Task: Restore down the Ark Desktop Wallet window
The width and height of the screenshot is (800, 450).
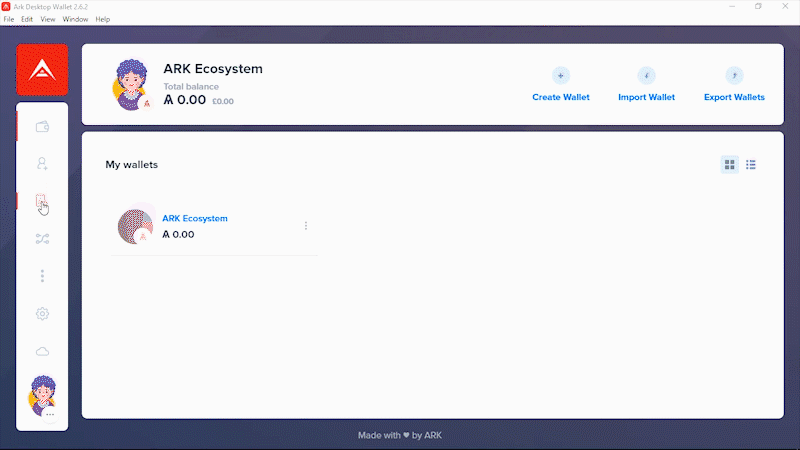Action: pyautogui.click(x=759, y=7)
